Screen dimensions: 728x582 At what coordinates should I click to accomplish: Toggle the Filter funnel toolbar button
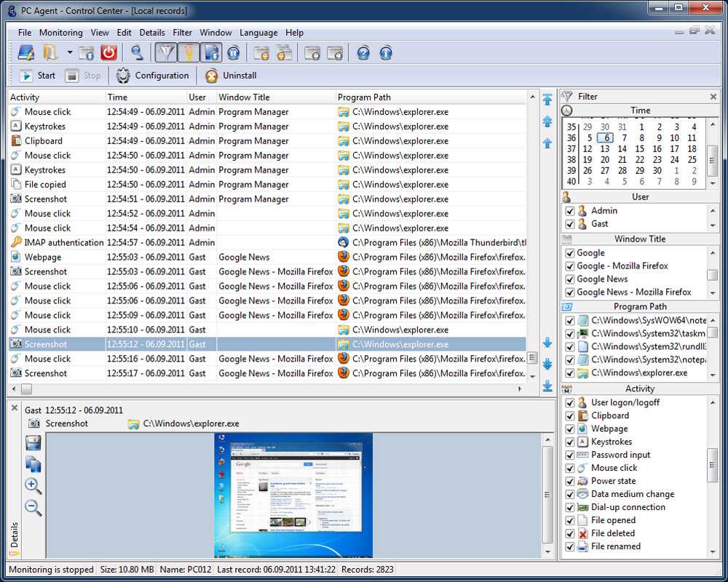click(166, 52)
